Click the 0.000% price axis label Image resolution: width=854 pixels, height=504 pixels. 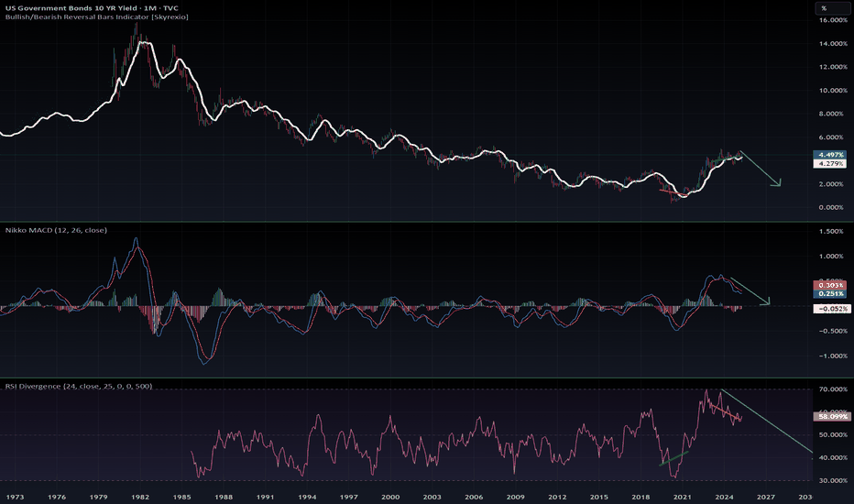point(833,208)
